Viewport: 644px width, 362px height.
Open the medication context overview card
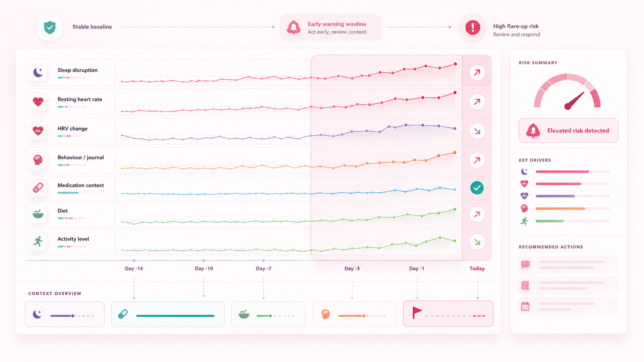click(168, 314)
